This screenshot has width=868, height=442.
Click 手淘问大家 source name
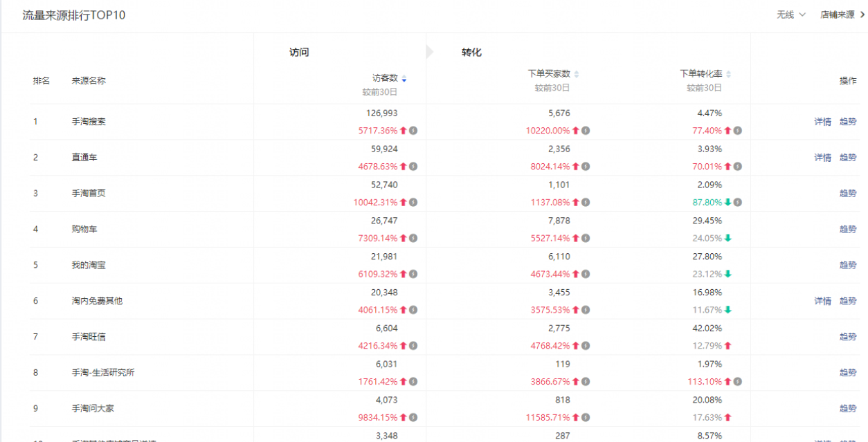[x=93, y=408]
